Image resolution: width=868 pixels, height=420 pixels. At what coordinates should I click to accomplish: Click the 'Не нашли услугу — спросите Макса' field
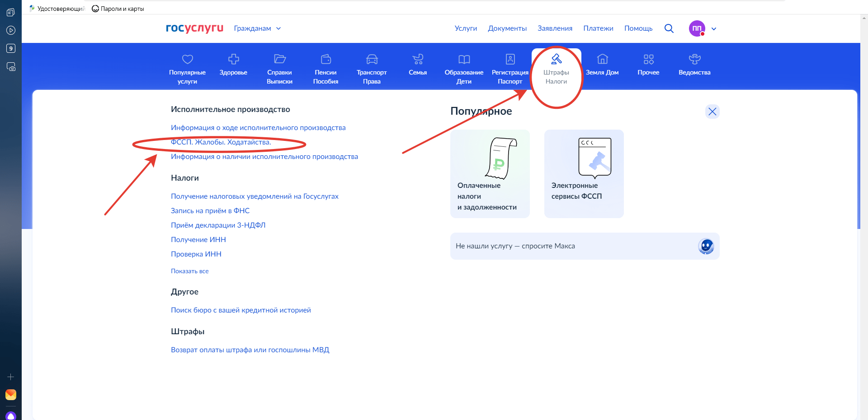(585, 246)
